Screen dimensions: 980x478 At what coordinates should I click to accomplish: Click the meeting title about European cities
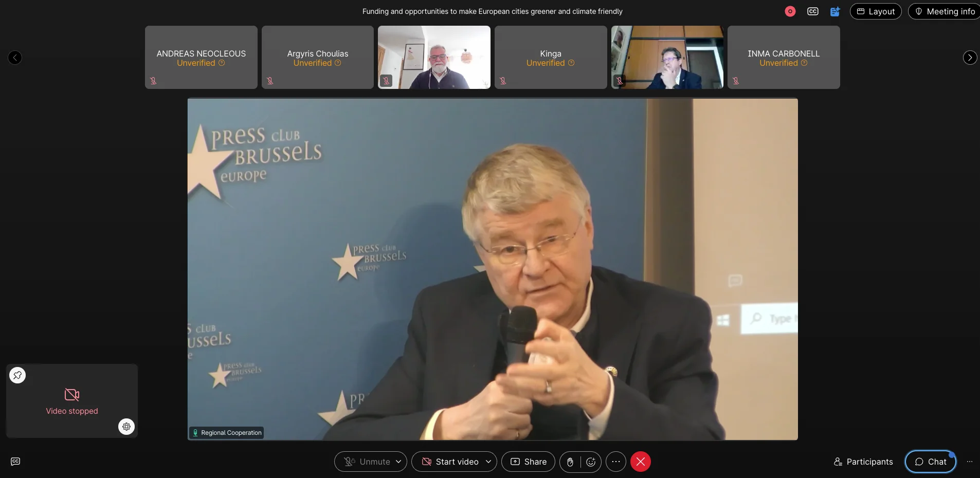click(x=493, y=11)
